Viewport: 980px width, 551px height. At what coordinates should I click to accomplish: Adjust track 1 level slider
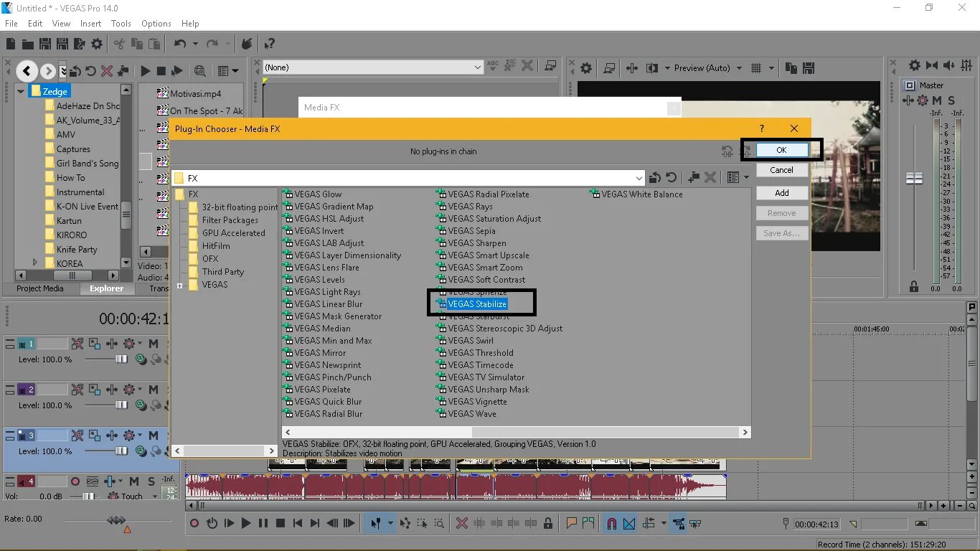click(121, 359)
